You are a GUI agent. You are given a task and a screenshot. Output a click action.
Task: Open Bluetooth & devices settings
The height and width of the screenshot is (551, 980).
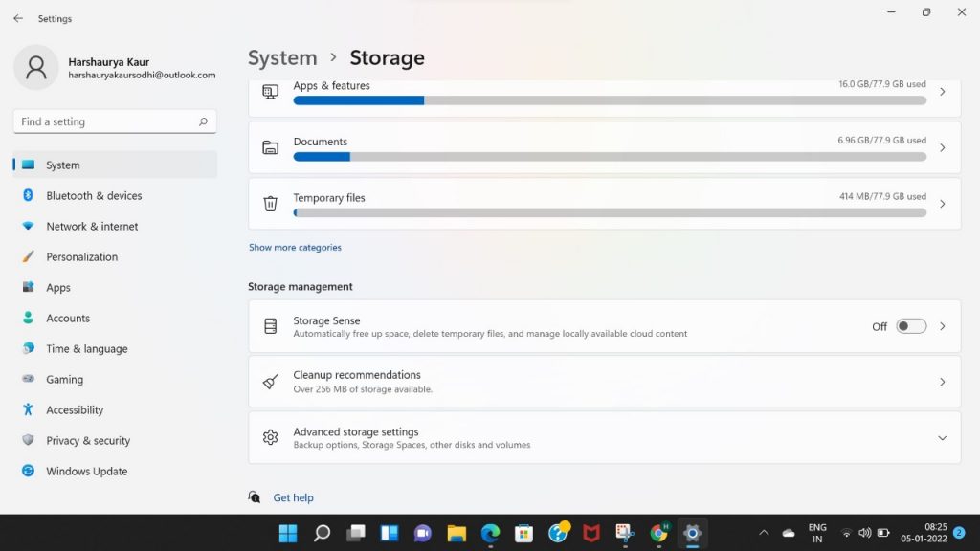(x=115, y=195)
